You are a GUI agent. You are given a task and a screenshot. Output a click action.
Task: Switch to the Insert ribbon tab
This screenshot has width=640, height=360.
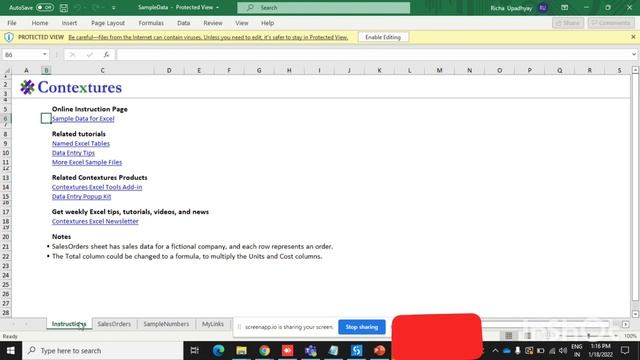(x=69, y=23)
